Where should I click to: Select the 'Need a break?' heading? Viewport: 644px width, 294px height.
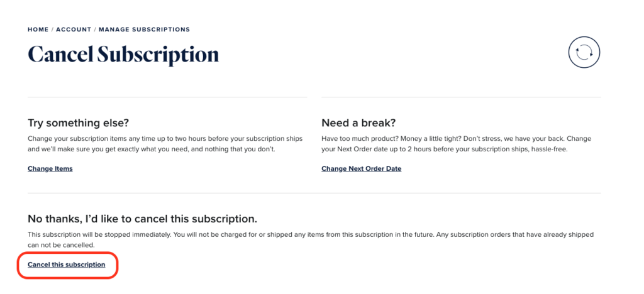(x=361, y=123)
